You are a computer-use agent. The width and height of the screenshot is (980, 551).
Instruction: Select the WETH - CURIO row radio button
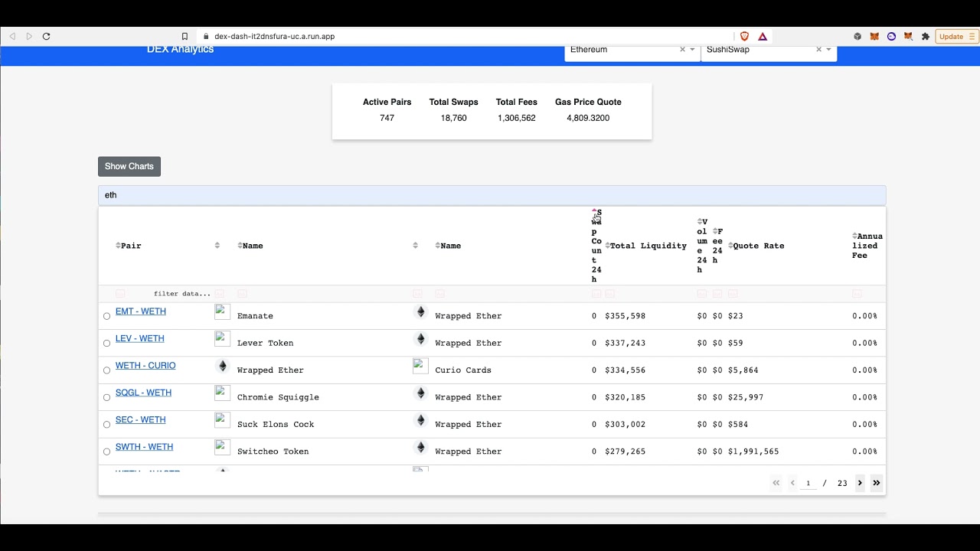pyautogui.click(x=106, y=370)
